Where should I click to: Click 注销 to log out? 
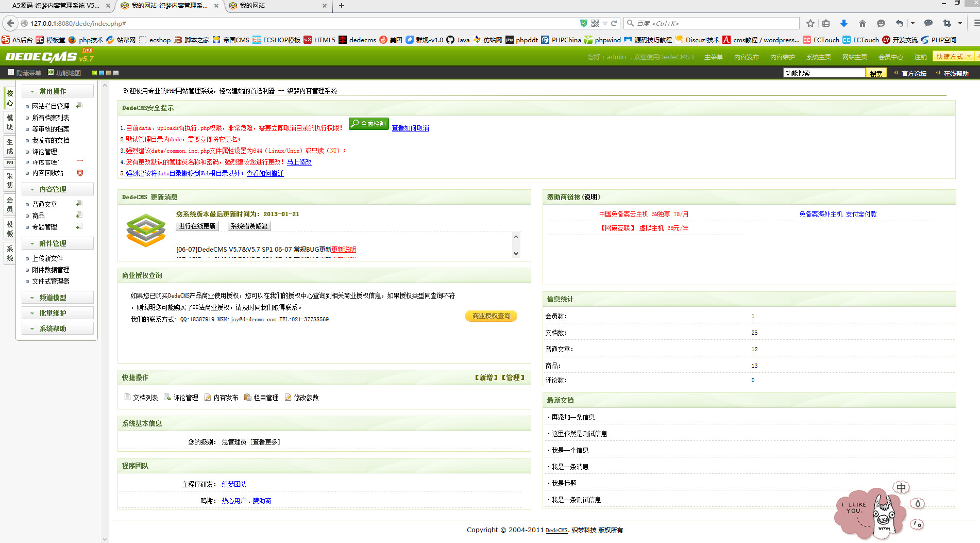[920, 57]
